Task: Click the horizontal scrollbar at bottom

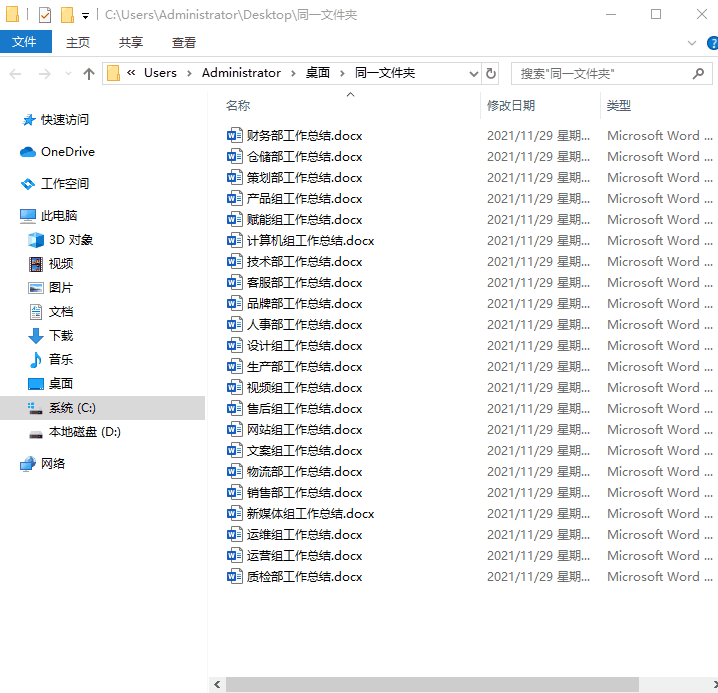Action: [x=431, y=685]
